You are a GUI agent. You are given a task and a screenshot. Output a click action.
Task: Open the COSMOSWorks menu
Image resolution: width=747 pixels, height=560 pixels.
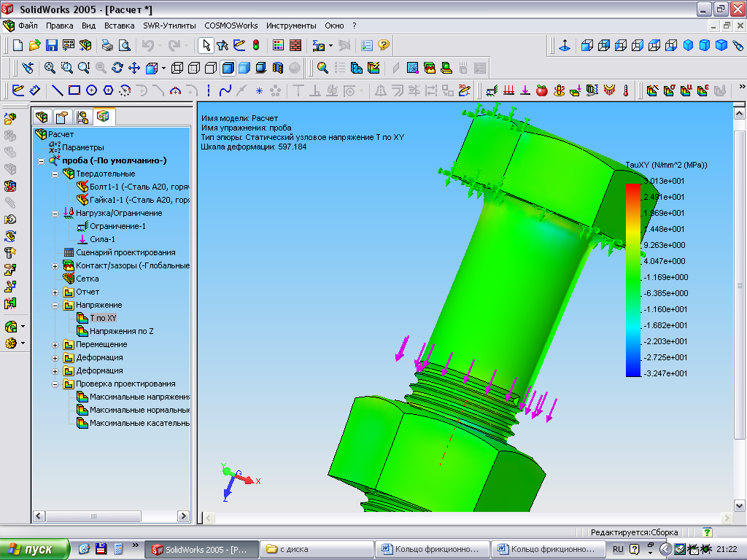coord(231,26)
